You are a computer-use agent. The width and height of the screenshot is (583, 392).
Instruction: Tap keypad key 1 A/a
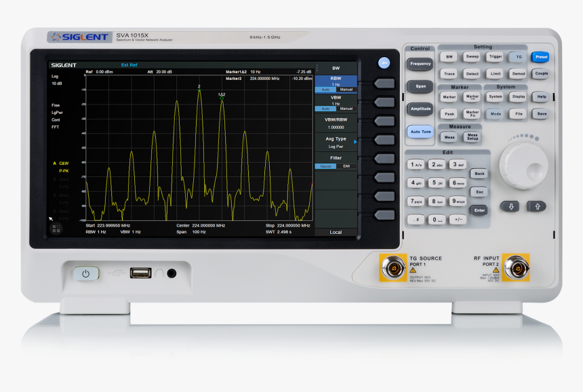[416, 165]
